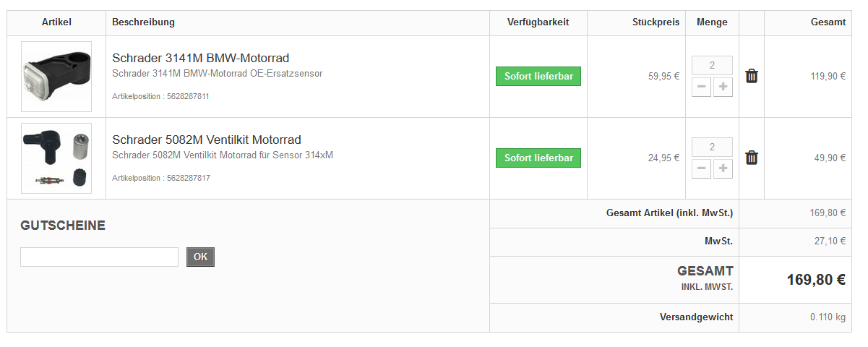The width and height of the screenshot is (868, 347).
Task: Decrease quantity of Schrader 5082M Ventilkit
Action: (x=702, y=169)
